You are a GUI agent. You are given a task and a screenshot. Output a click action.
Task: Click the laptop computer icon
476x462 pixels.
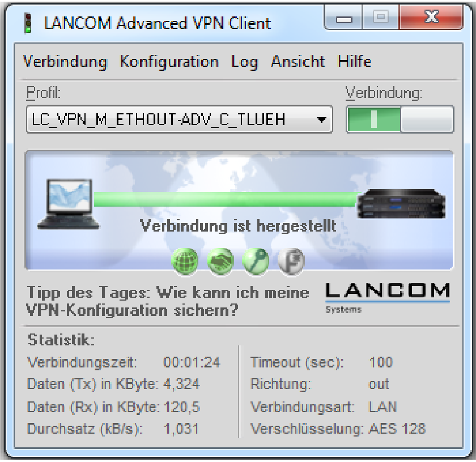pyautogui.click(x=69, y=204)
